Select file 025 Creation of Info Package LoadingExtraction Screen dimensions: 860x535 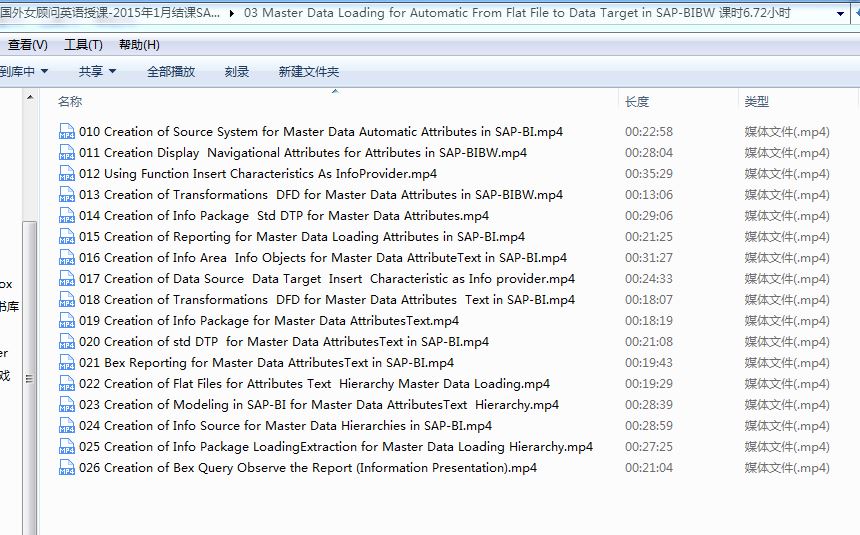click(336, 447)
